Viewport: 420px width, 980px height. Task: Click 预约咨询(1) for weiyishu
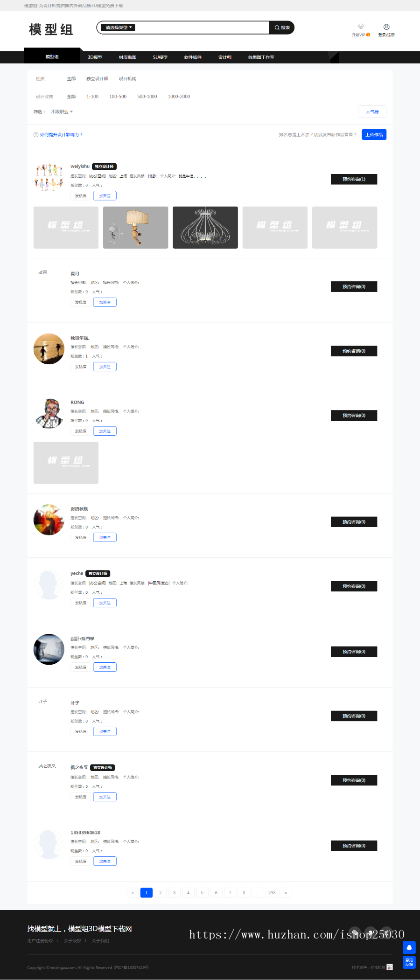click(354, 179)
